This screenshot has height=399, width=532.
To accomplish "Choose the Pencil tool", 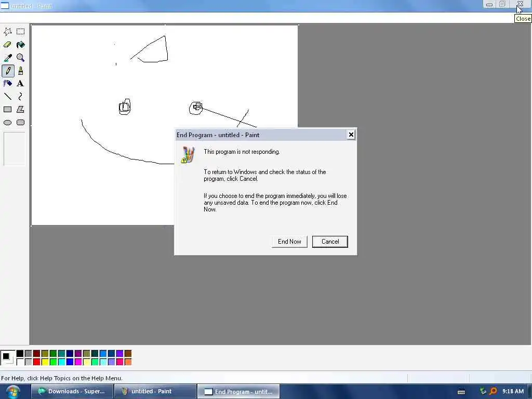I will pyautogui.click(x=8, y=71).
